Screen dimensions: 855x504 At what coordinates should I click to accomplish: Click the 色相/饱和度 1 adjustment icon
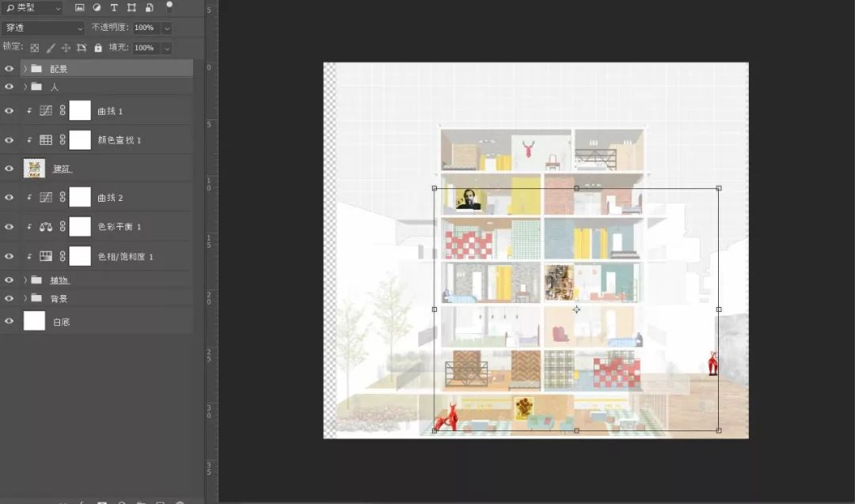46,256
